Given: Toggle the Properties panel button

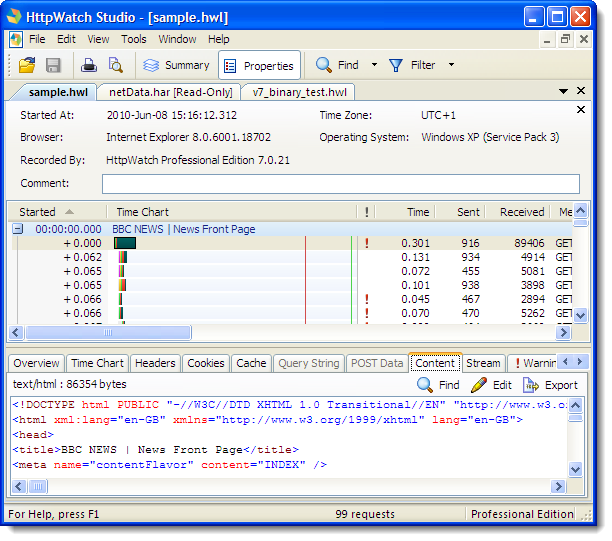Looking at the screenshot, I should (260, 66).
